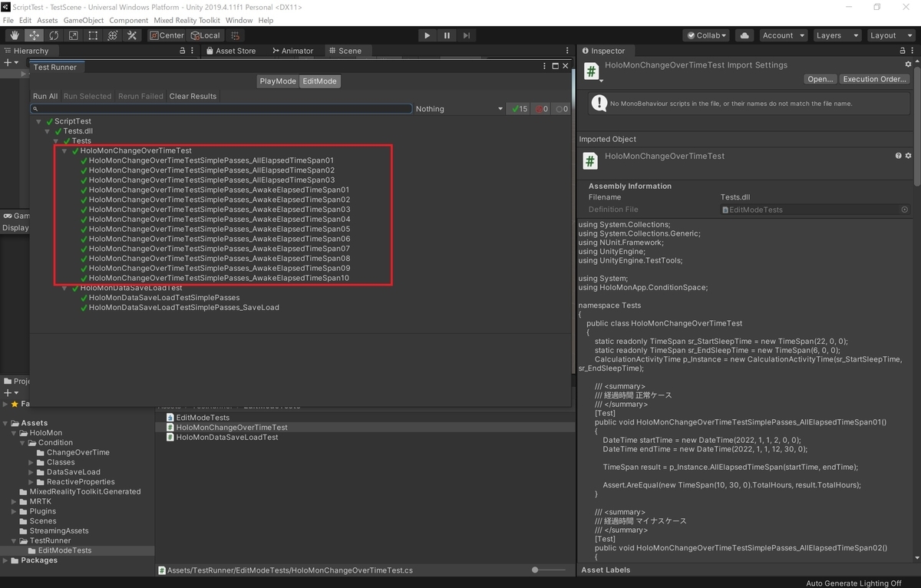Viewport: 921px width, 588px height.
Task: Open the GameObject menu
Action: (x=83, y=20)
